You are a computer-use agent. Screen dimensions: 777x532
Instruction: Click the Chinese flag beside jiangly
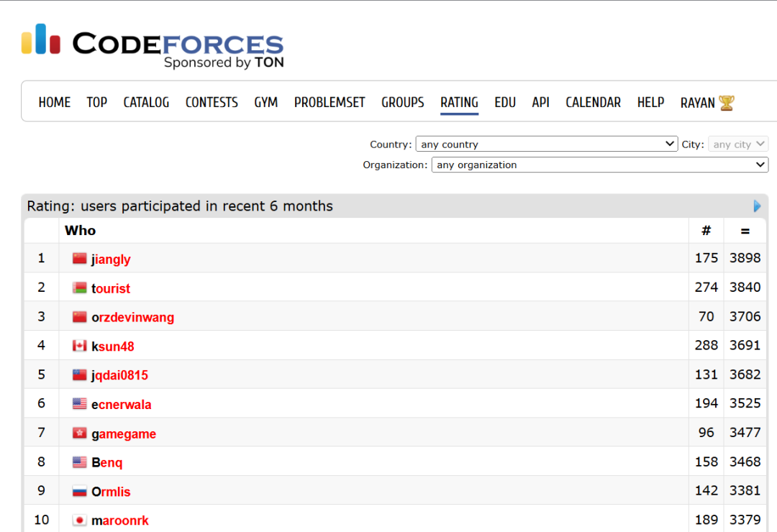pyautogui.click(x=79, y=258)
